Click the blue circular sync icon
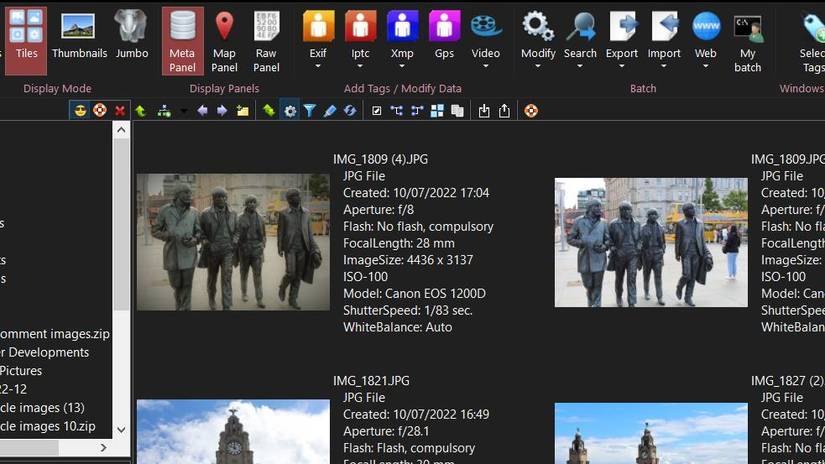 [350, 111]
